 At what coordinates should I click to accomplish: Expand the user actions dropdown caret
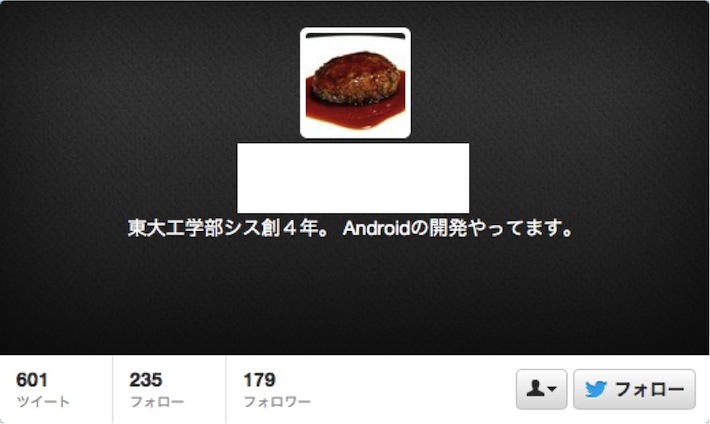552,389
